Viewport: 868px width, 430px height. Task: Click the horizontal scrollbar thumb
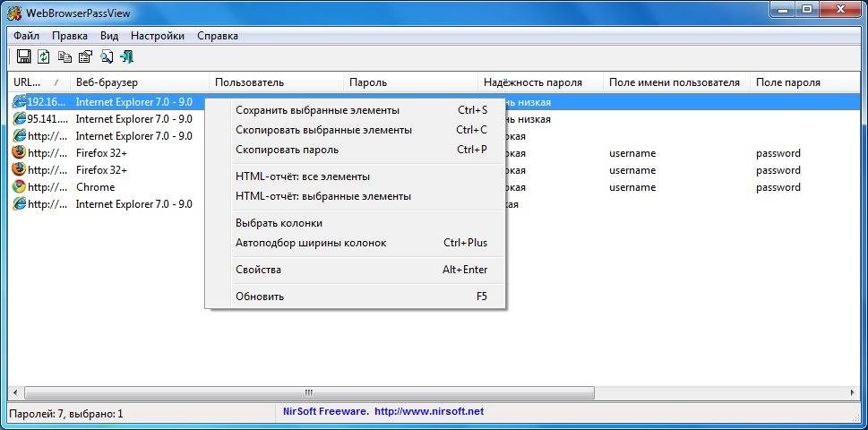coord(309,393)
